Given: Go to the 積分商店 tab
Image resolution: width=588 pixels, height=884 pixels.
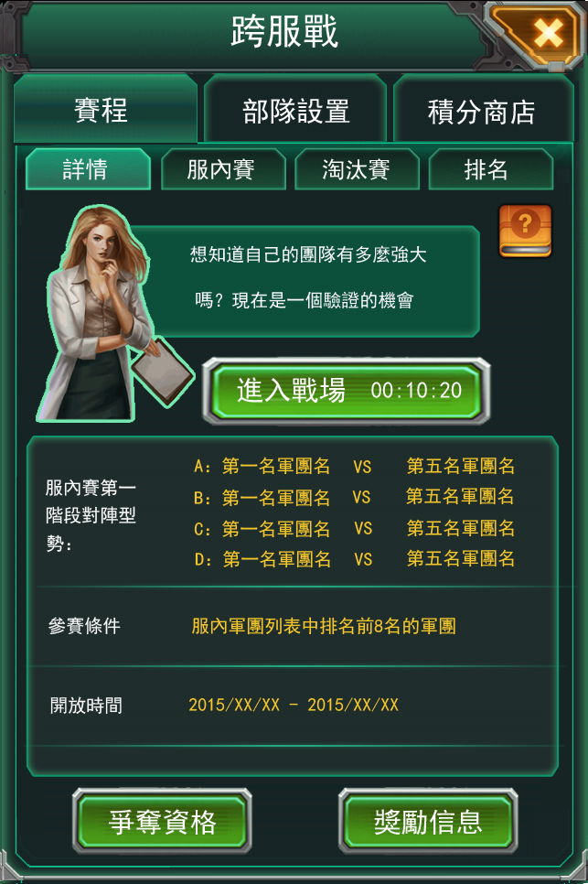Looking at the screenshot, I should click(x=483, y=110).
